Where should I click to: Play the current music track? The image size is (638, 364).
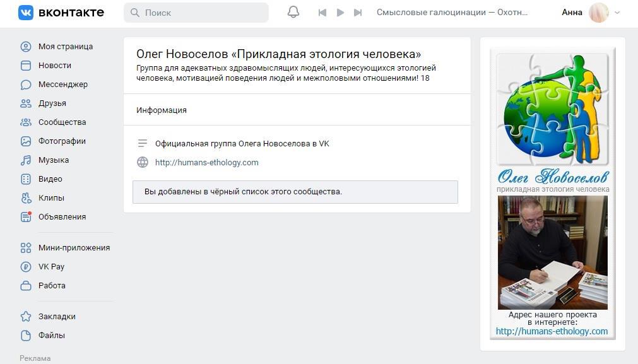click(340, 13)
